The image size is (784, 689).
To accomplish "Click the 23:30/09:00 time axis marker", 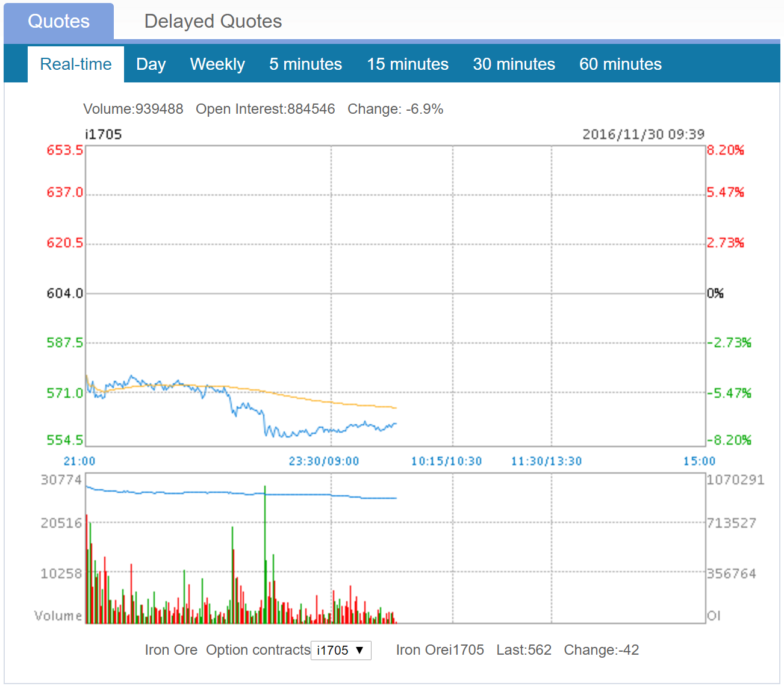I will click(323, 462).
